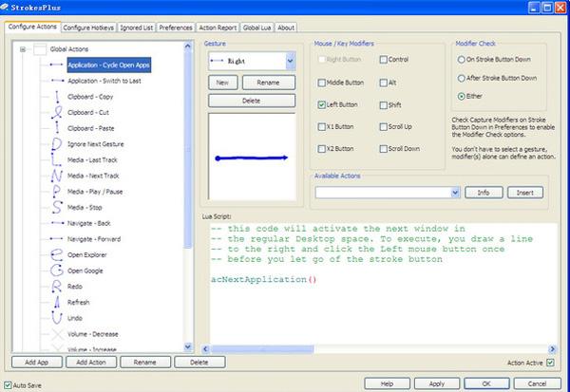The image size is (570, 392).
Task: Click the Apply button
Action: tap(437, 383)
